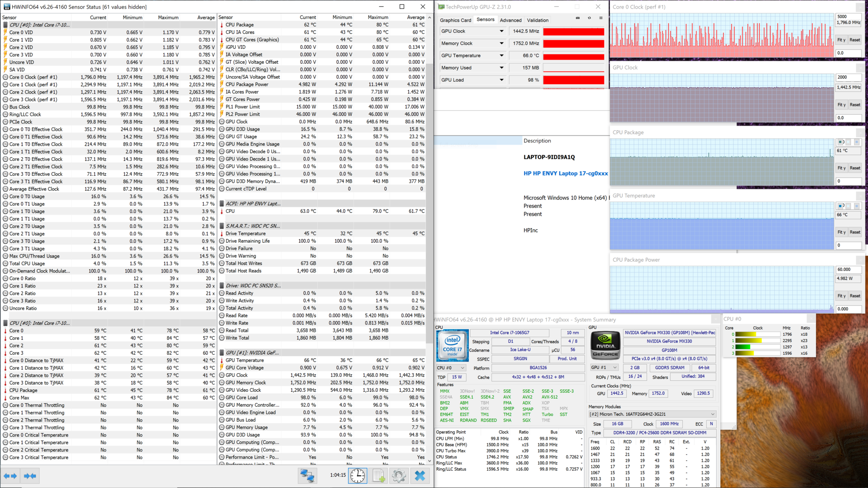
Task: Click the clock reset timer icon
Action: (x=358, y=475)
